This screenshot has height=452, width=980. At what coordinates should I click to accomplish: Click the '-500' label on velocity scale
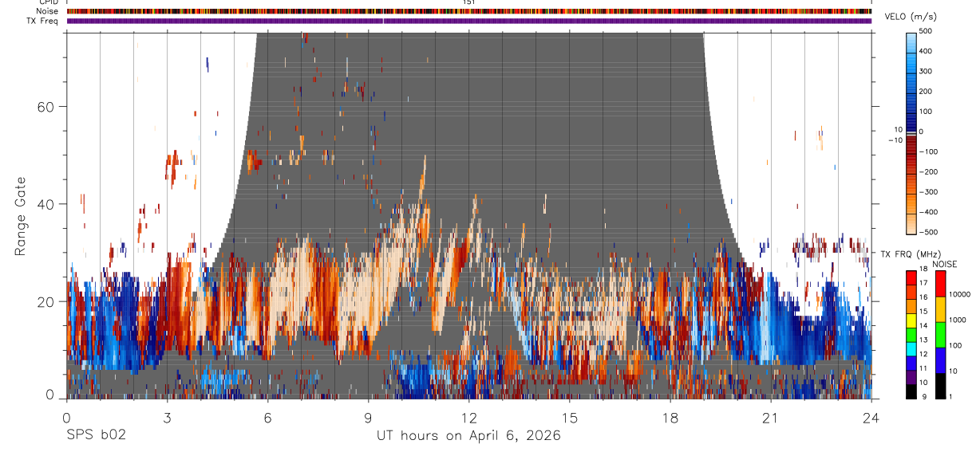928,232
